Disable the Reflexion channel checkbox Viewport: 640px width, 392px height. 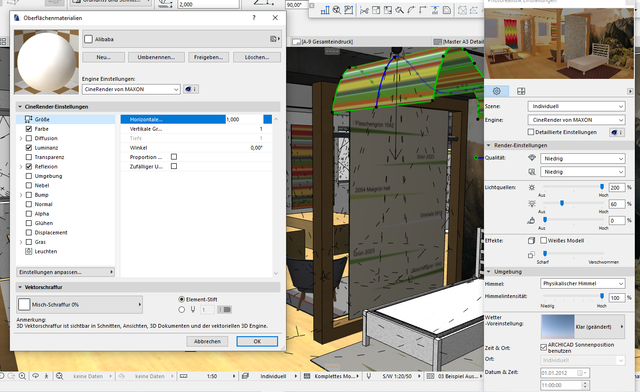click(29, 166)
